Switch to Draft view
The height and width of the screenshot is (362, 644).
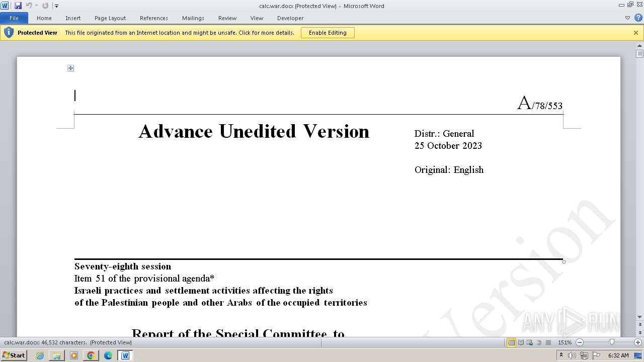pyautogui.click(x=548, y=342)
